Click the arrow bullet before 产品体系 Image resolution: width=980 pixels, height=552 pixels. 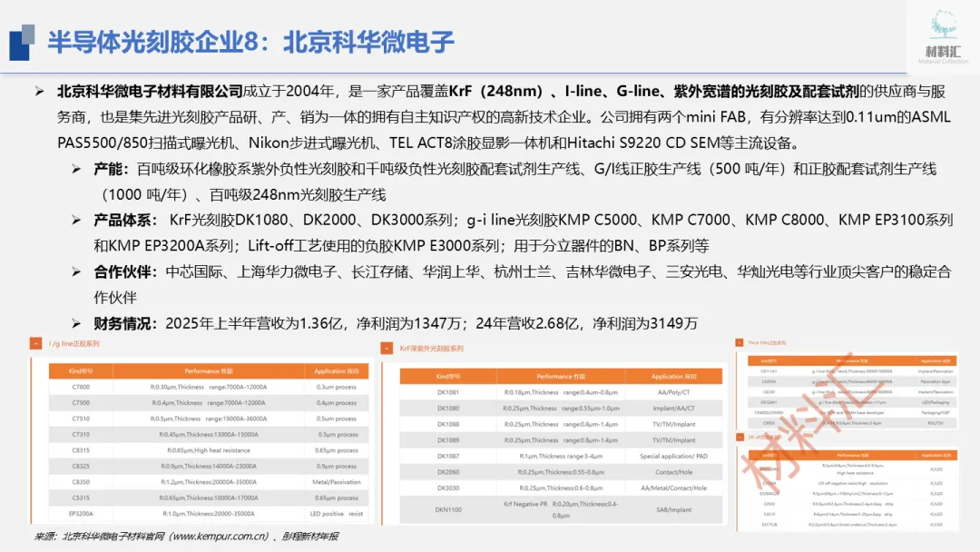point(76,220)
